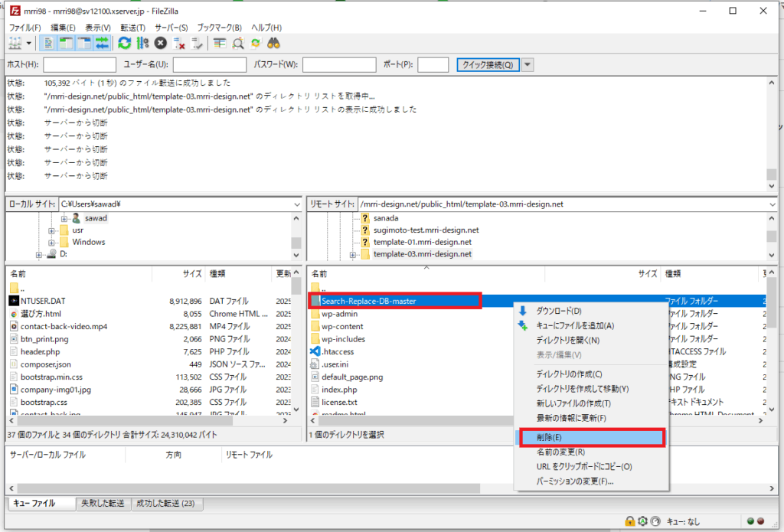Click the message log vertical scrollbar
The image size is (784, 532).
tap(772, 134)
